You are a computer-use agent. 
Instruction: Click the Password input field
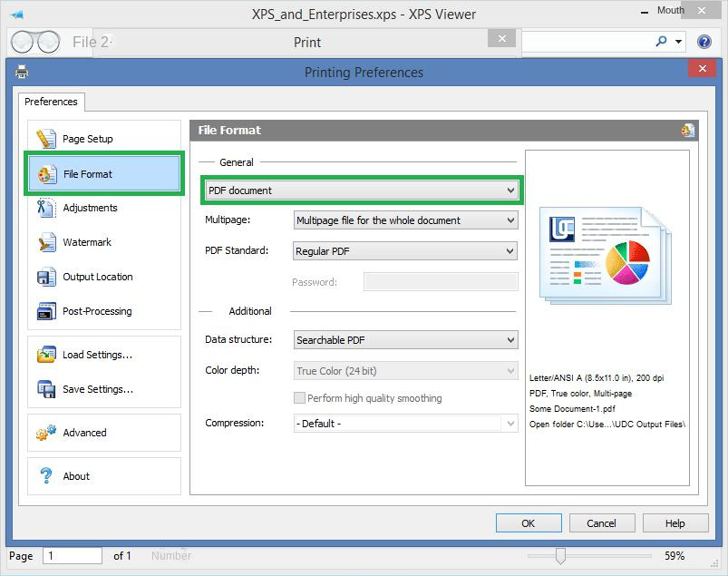coord(441,281)
